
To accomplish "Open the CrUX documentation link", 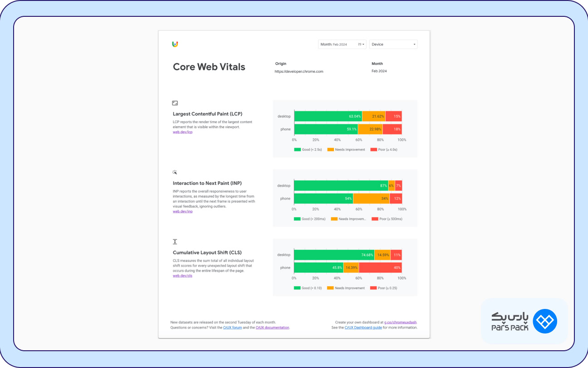I will [x=272, y=328].
